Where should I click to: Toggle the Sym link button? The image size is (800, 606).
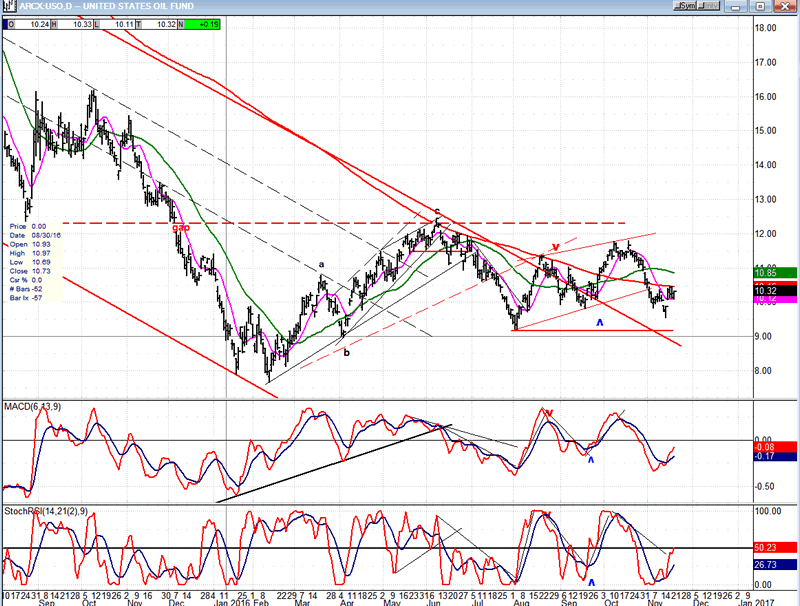(x=685, y=6)
